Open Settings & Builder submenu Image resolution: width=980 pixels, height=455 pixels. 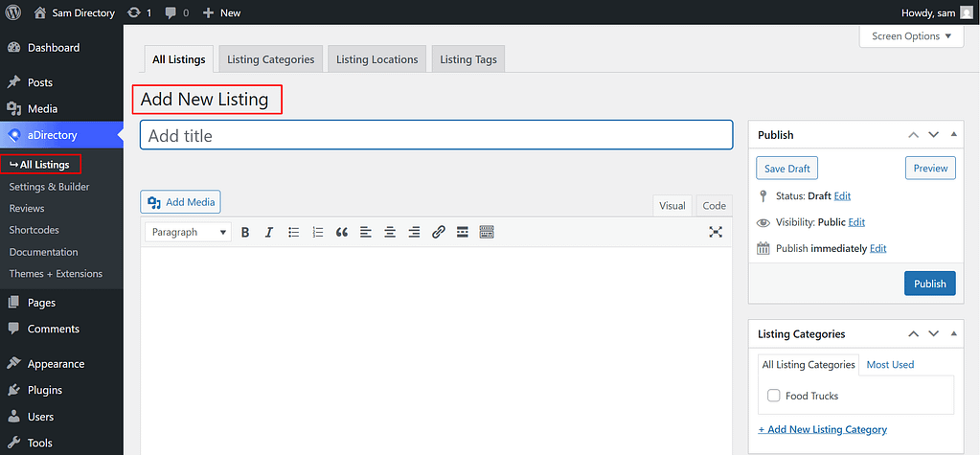click(50, 187)
